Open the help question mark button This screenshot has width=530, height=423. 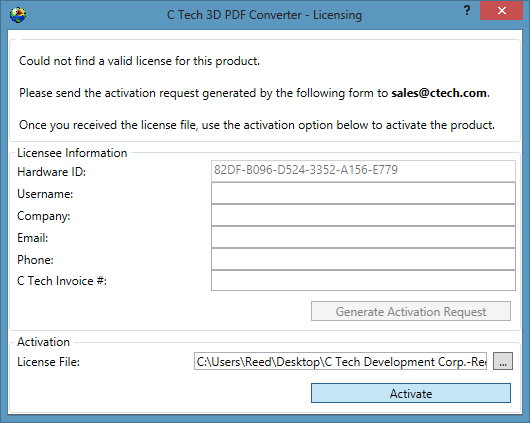[x=467, y=10]
